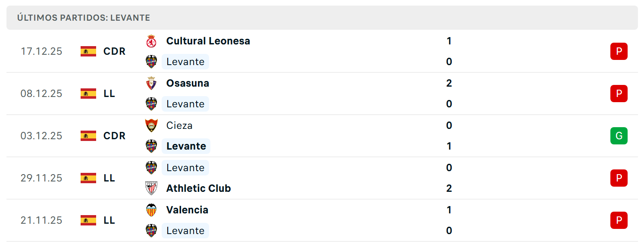Click the Athletic Club team crest
The height and width of the screenshot is (247, 644).
(x=151, y=188)
